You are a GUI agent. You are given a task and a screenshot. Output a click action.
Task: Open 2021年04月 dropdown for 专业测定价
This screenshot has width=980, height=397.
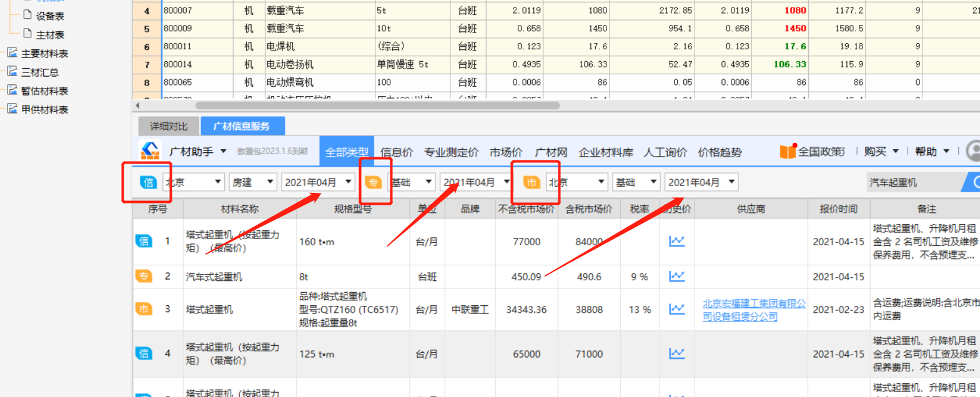click(476, 182)
